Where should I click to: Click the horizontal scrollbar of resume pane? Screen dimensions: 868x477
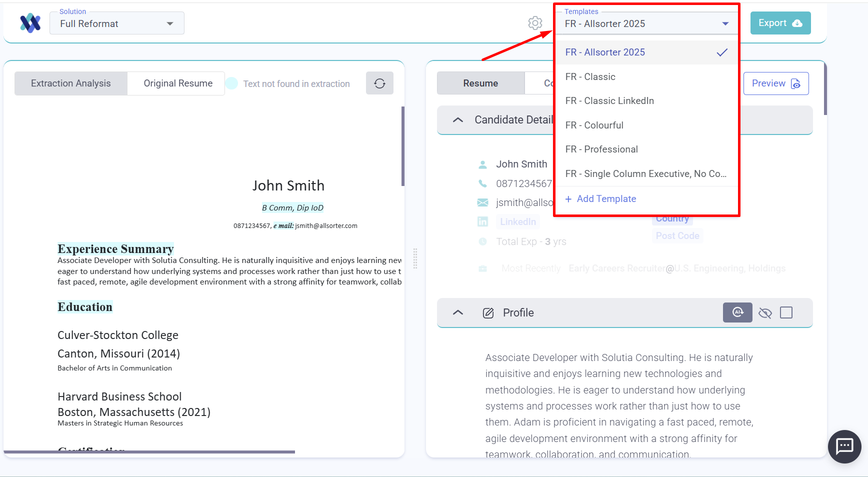point(149,452)
